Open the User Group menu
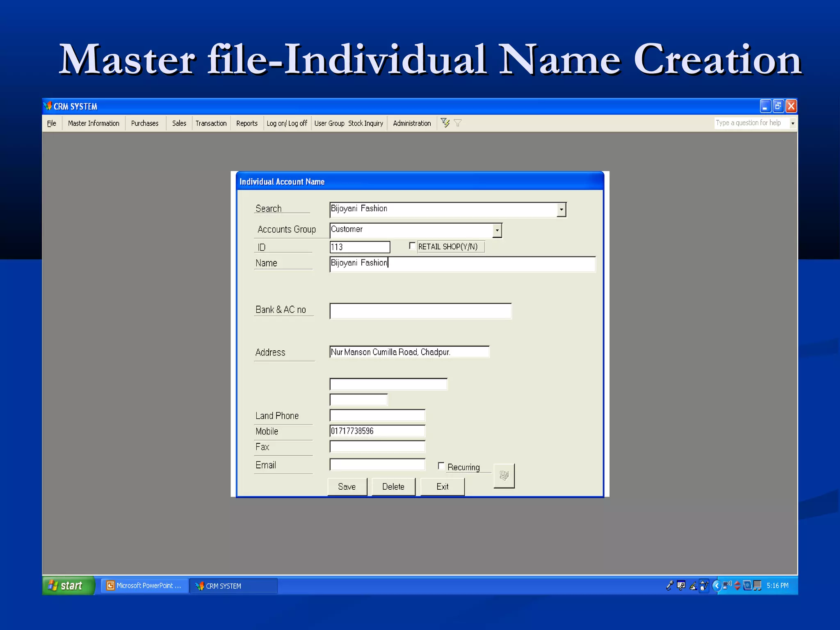 (x=329, y=123)
